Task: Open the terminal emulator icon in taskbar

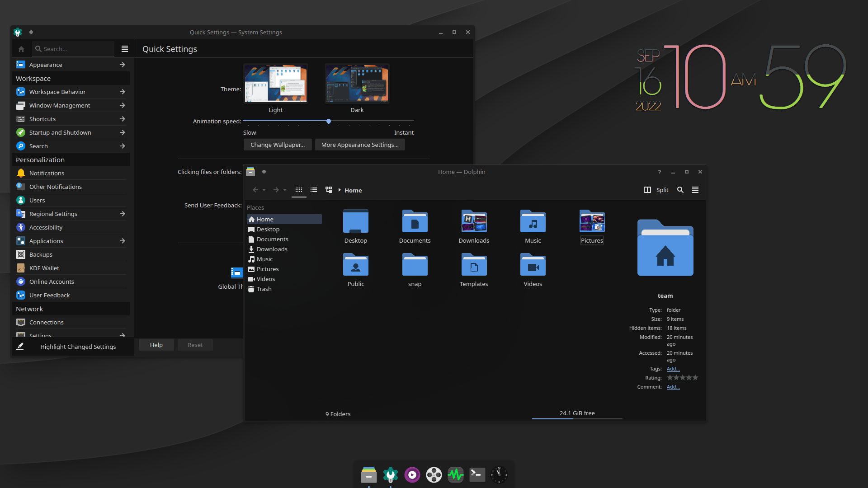Action: (477, 475)
